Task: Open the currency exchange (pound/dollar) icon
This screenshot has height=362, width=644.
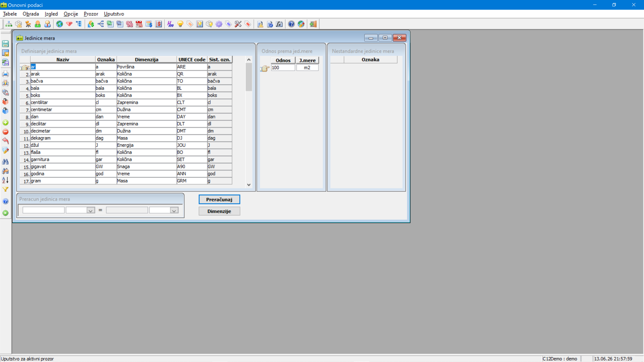Action: (91, 24)
